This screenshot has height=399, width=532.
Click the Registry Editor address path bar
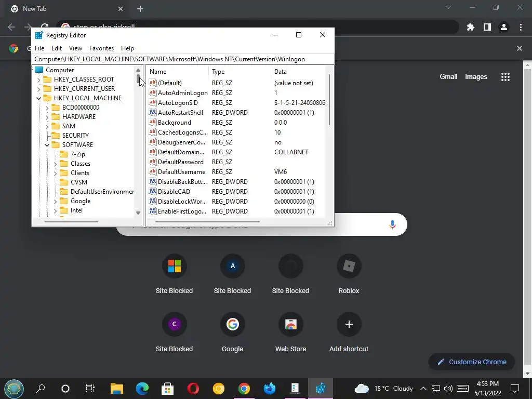point(183,59)
